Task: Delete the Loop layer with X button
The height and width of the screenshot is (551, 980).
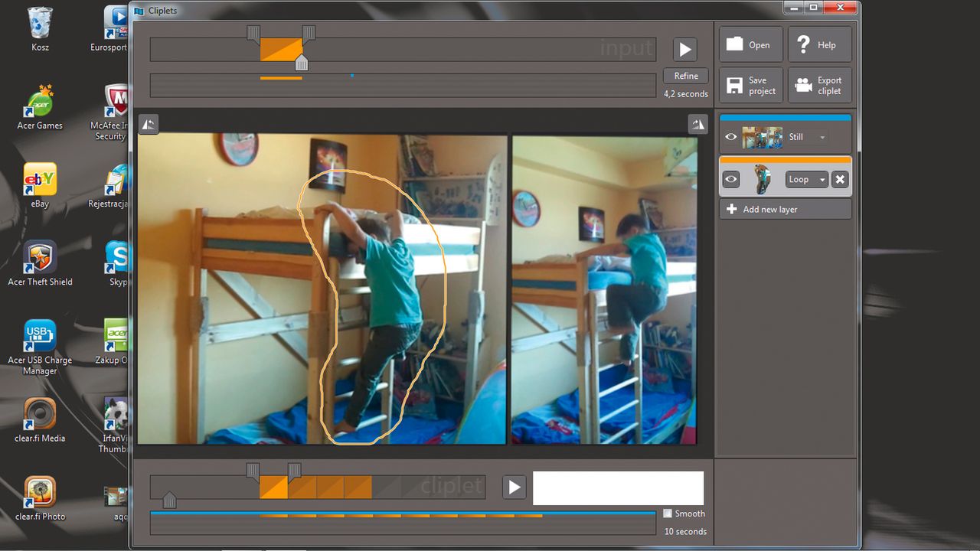Action: 840,179
